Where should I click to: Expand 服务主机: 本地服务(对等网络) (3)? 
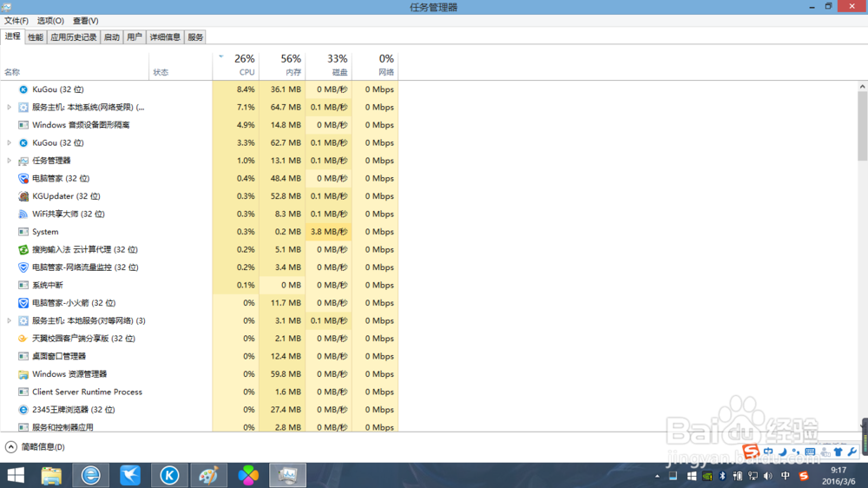[9, 320]
